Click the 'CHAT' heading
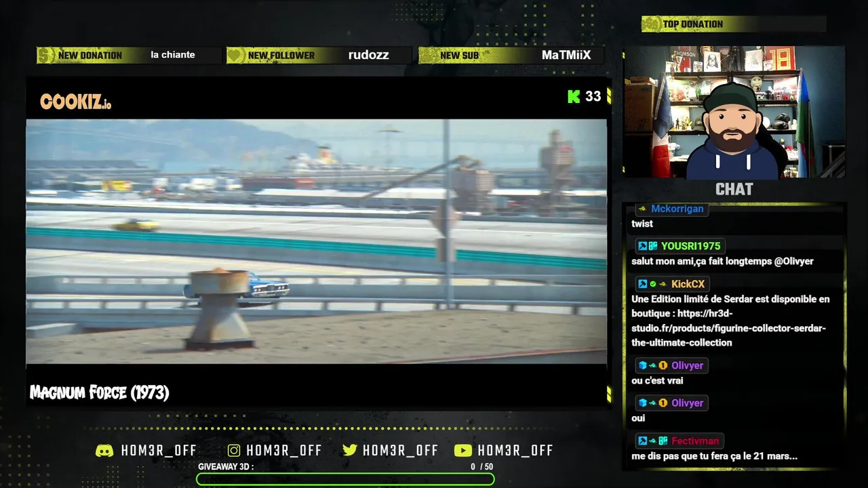The height and width of the screenshot is (488, 868). click(x=734, y=189)
